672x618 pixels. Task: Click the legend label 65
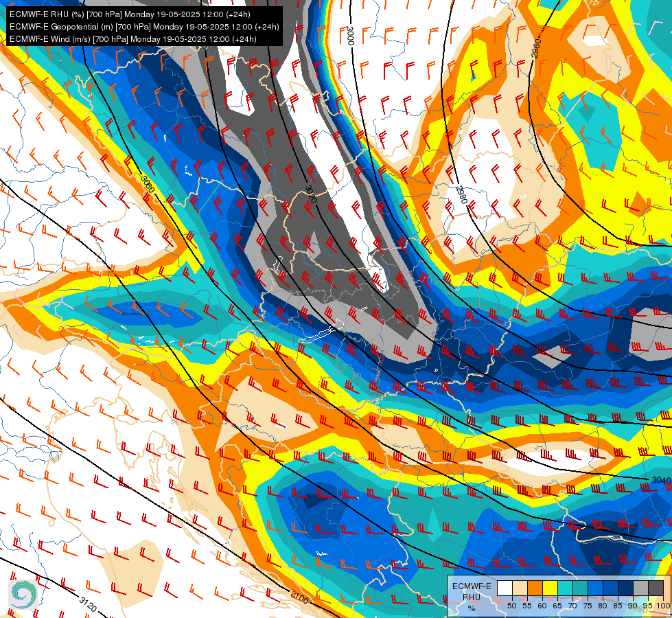point(557,606)
